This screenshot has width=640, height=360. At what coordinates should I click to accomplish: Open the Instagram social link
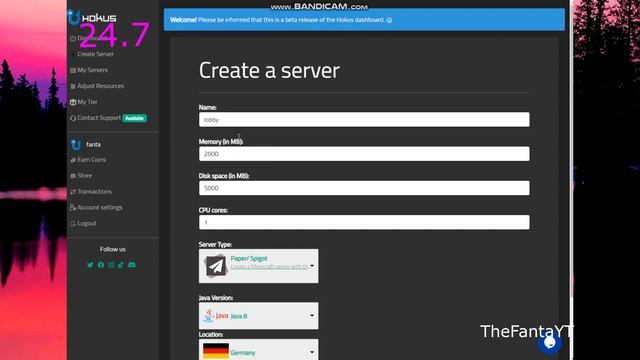[111, 265]
